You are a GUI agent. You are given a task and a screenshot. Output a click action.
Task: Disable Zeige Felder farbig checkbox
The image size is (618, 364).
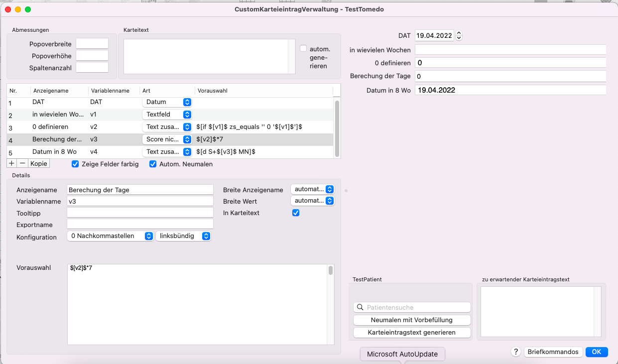[75, 164]
